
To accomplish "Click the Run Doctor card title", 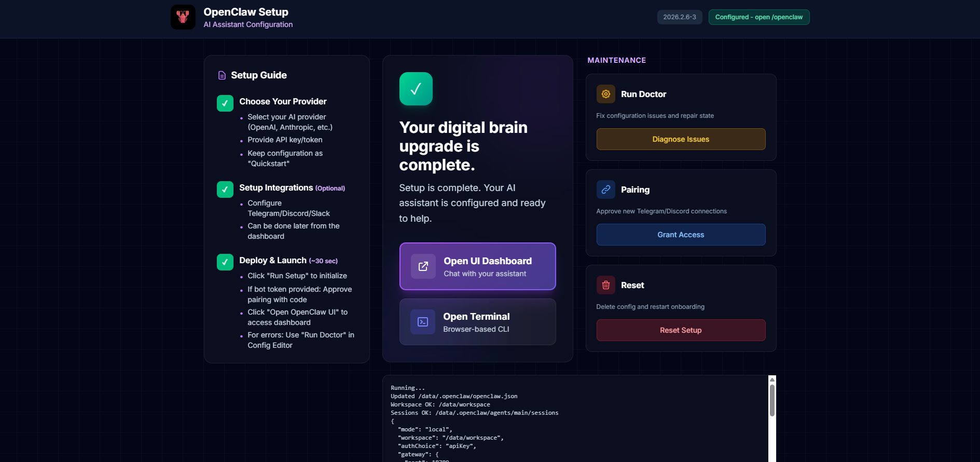I will [643, 94].
